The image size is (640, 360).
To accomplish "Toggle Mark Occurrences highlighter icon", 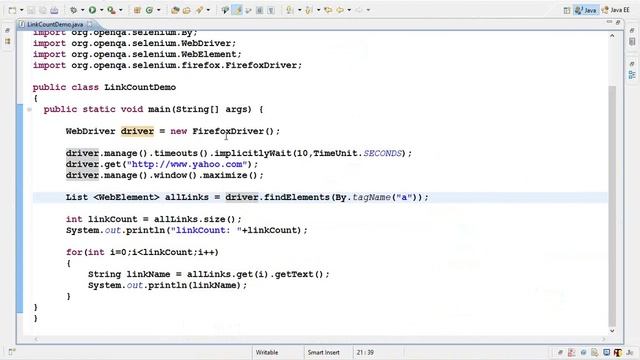I will coord(237,10).
